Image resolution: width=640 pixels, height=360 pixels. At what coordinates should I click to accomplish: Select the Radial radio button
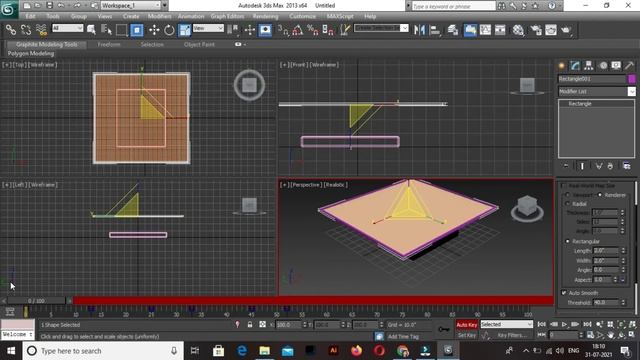(x=568, y=204)
